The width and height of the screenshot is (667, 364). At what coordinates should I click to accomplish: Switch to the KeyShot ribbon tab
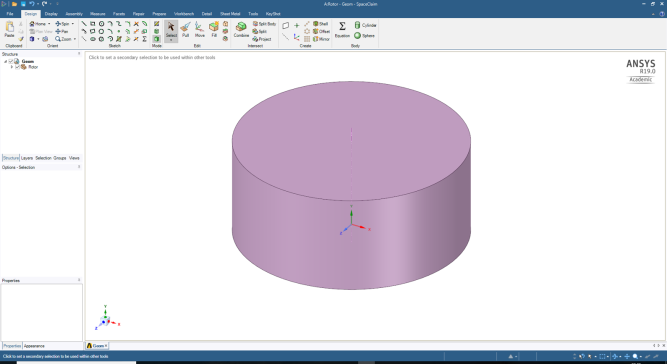tap(273, 14)
